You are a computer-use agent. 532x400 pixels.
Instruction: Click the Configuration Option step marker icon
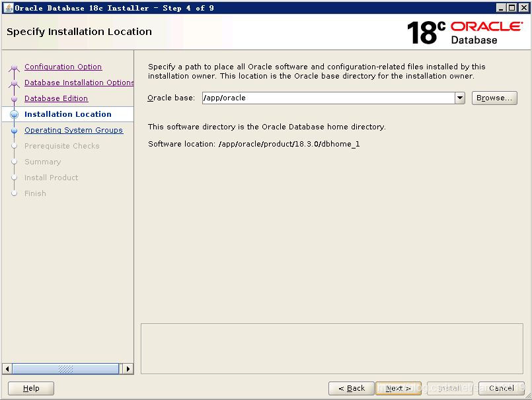point(15,67)
